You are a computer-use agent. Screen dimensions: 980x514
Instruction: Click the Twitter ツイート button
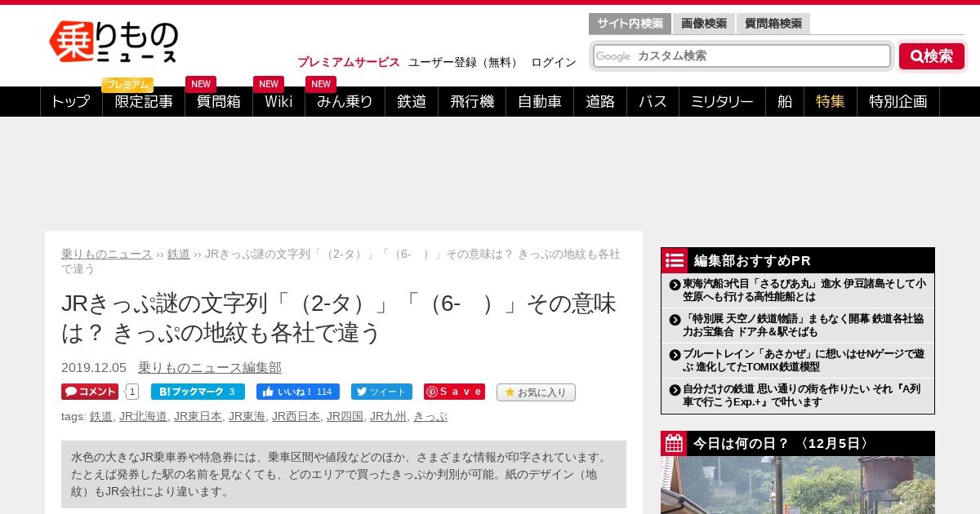381,392
